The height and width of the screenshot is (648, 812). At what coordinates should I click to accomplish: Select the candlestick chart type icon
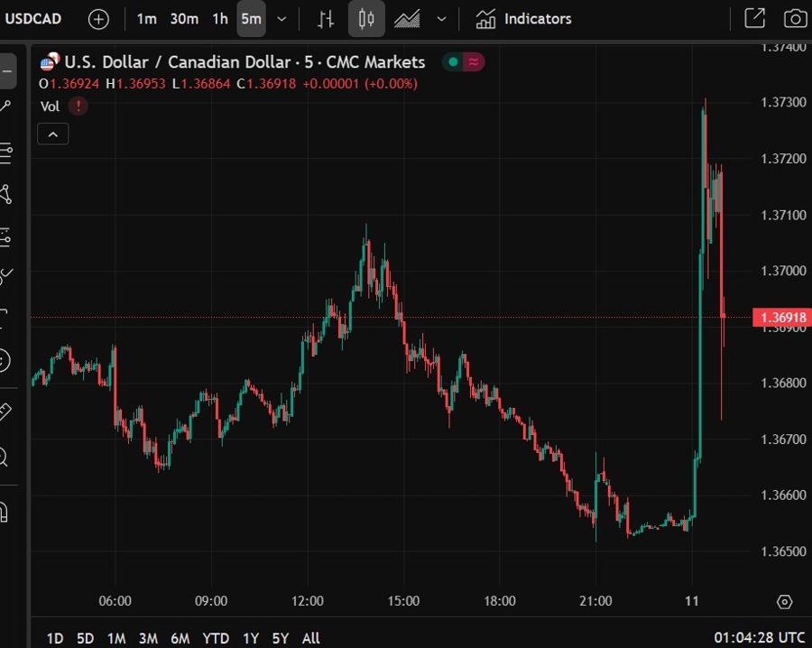pyautogui.click(x=365, y=18)
